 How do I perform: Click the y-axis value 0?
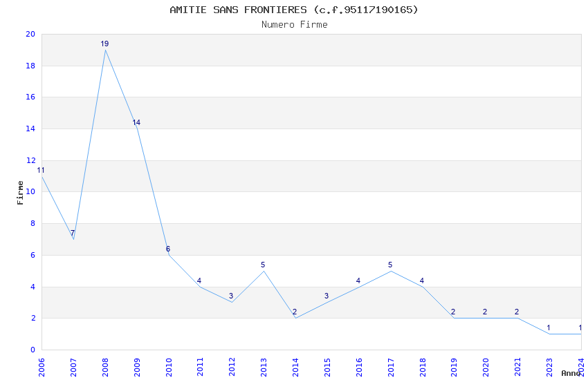[33, 350]
